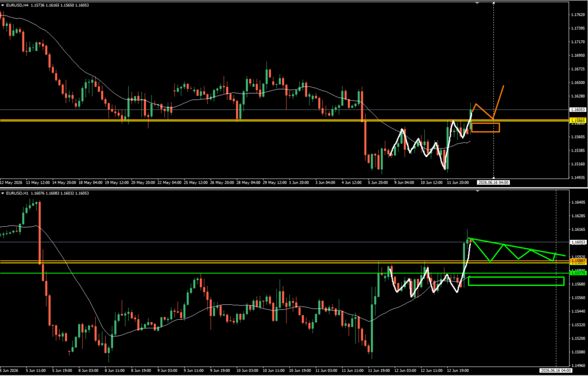The width and height of the screenshot is (588, 376).
Task: Click the 5 Jun 11:00 time axis label
Action: [36, 371]
